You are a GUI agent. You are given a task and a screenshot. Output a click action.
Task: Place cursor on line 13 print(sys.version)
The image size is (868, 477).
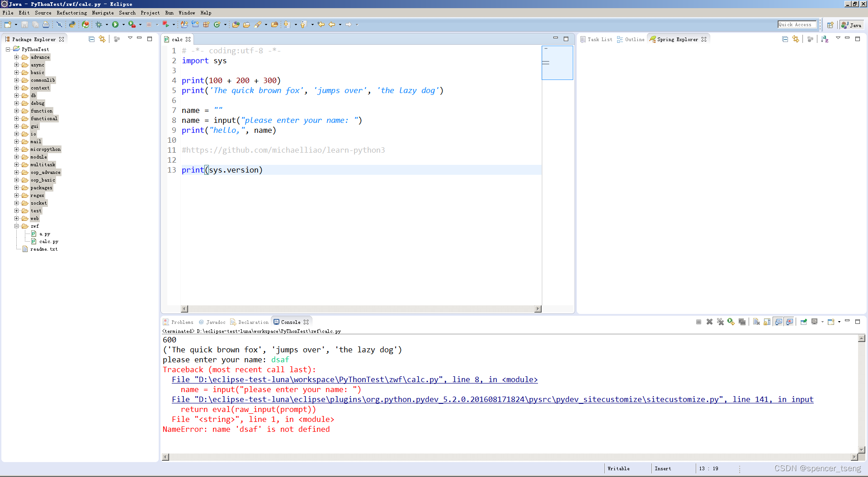point(222,170)
